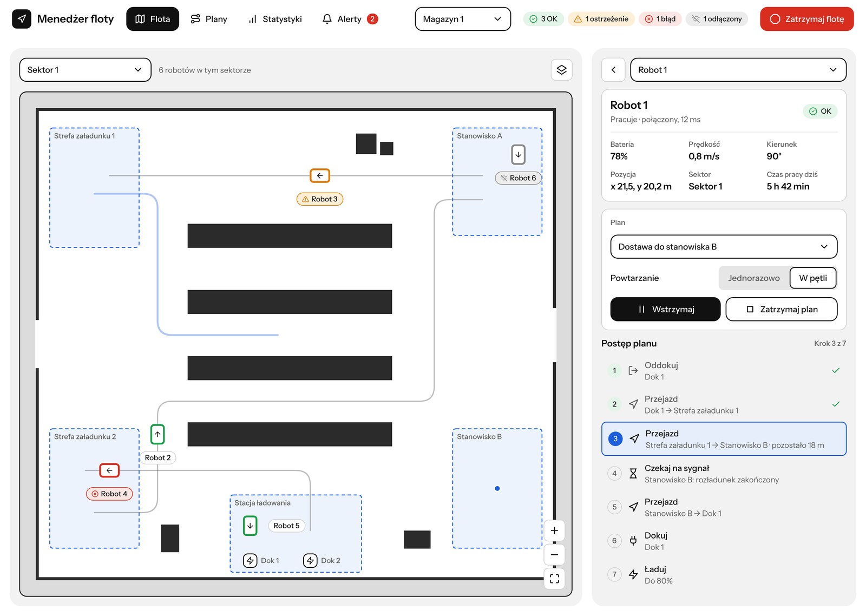Click the Alerty bell icon
This screenshot has height=616, width=866.
(327, 19)
